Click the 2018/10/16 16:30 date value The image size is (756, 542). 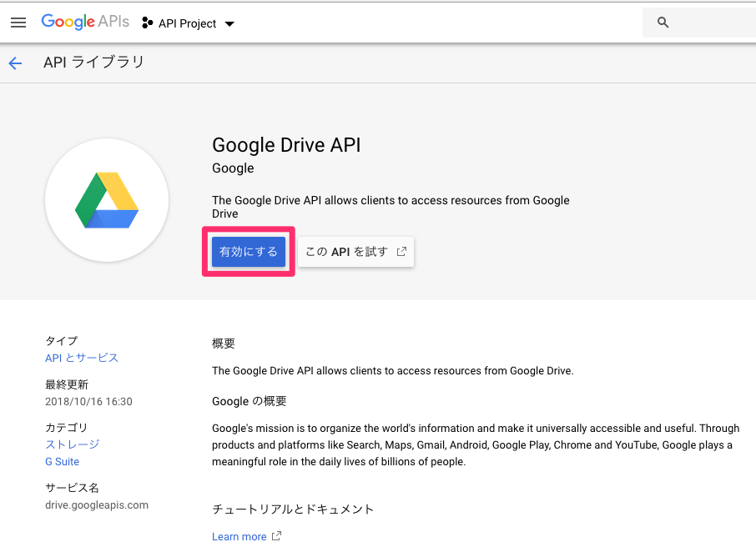click(88, 401)
